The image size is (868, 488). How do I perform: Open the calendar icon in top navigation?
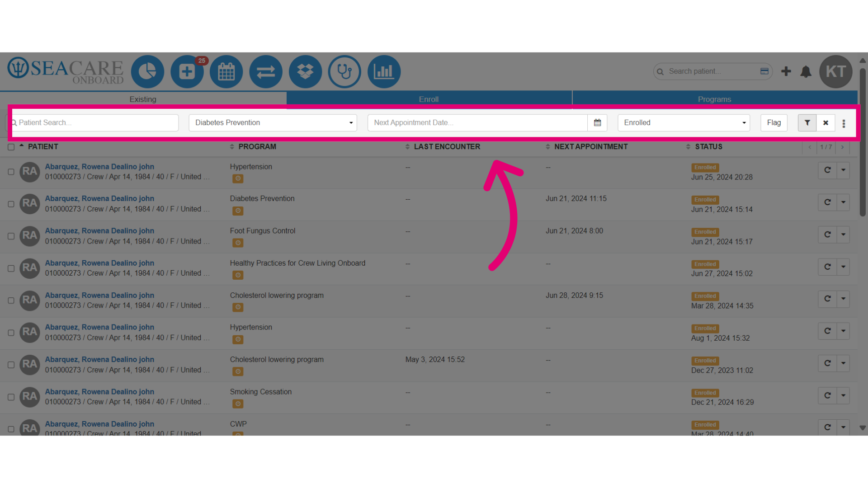(226, 71)
